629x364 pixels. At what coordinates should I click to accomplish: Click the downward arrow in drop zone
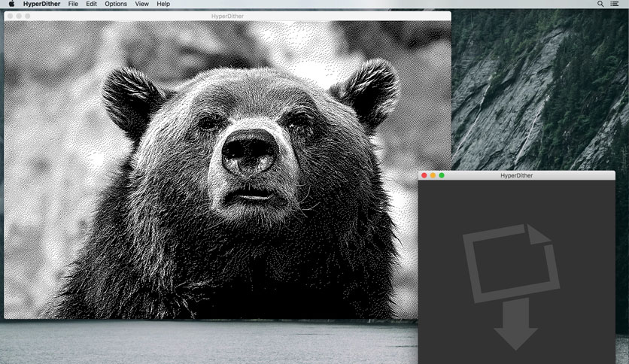point(516,324)
